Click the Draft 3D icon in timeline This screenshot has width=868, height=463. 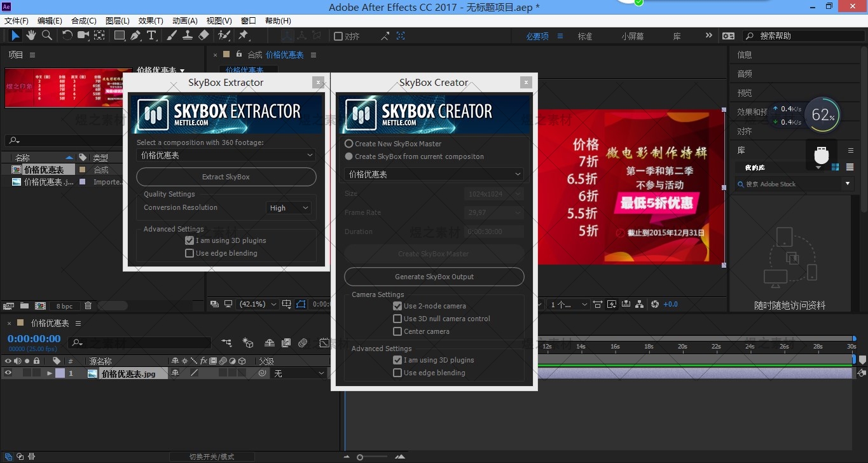tap(248, 343)
